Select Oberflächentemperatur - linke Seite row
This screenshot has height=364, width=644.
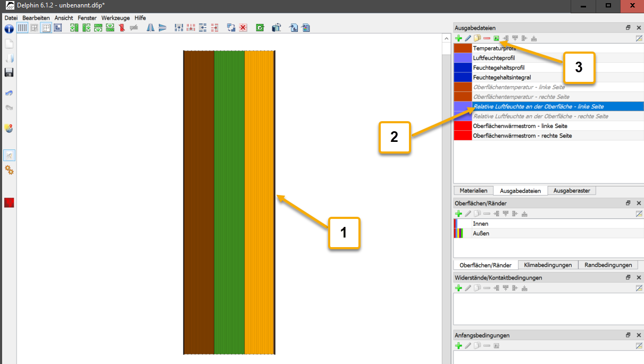click(x=548, y=87)
